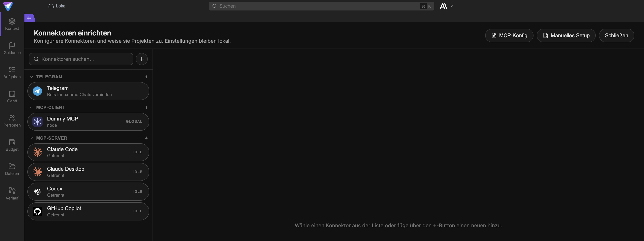The height and width of the screenshot is (241, 644).
Task: Click the TELEGRAM group heading
Action: (49, 77)
